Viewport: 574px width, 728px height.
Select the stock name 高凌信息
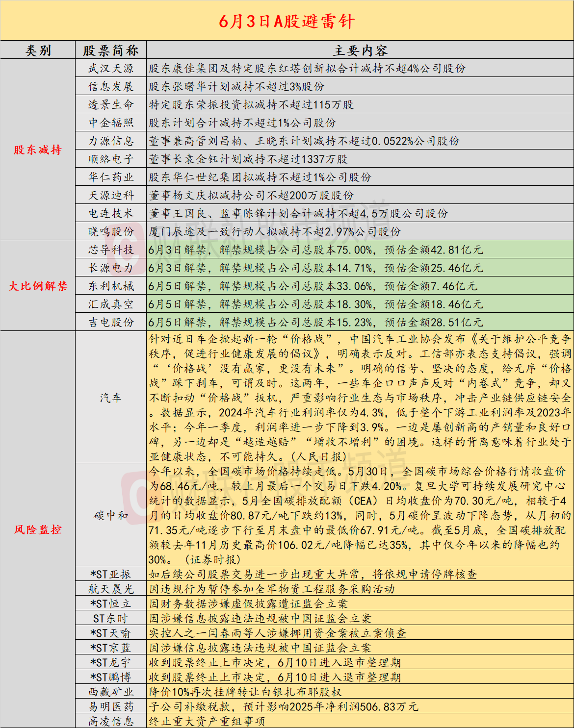(111, 722)
